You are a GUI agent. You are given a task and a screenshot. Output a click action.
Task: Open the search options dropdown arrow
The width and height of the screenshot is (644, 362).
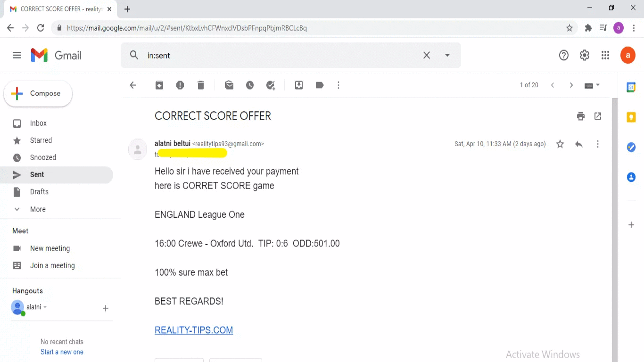point(447,55)
